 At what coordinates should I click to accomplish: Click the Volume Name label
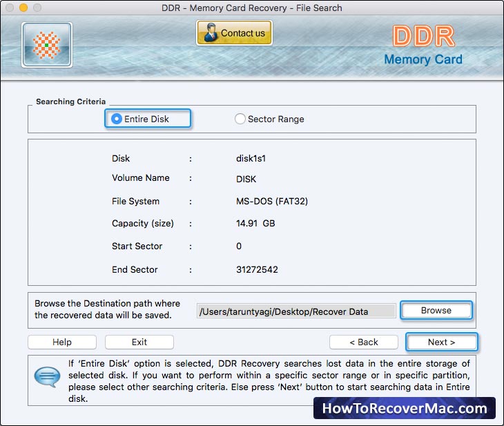(x=140, y=178)
